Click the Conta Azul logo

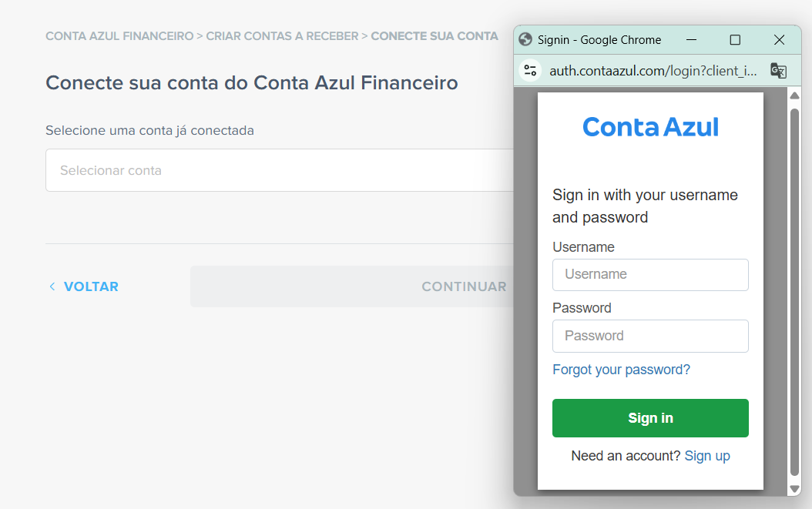[650, 127]
